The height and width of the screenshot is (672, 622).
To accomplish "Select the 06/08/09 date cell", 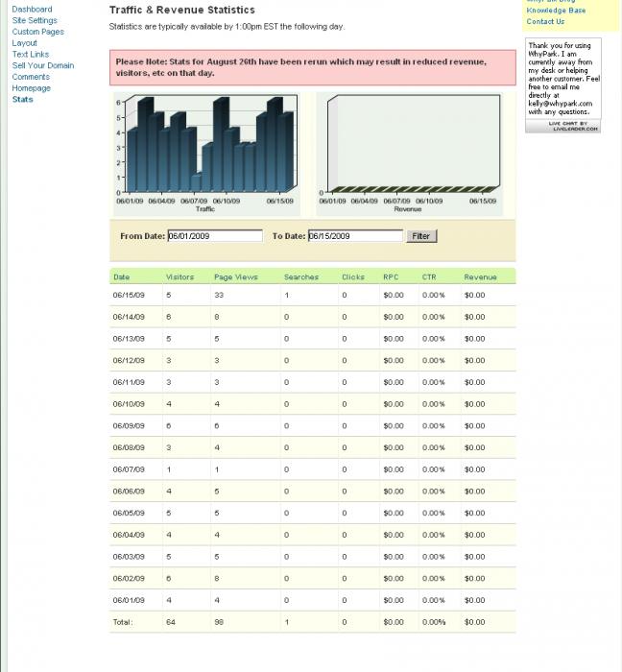I will tap(129, 447).
